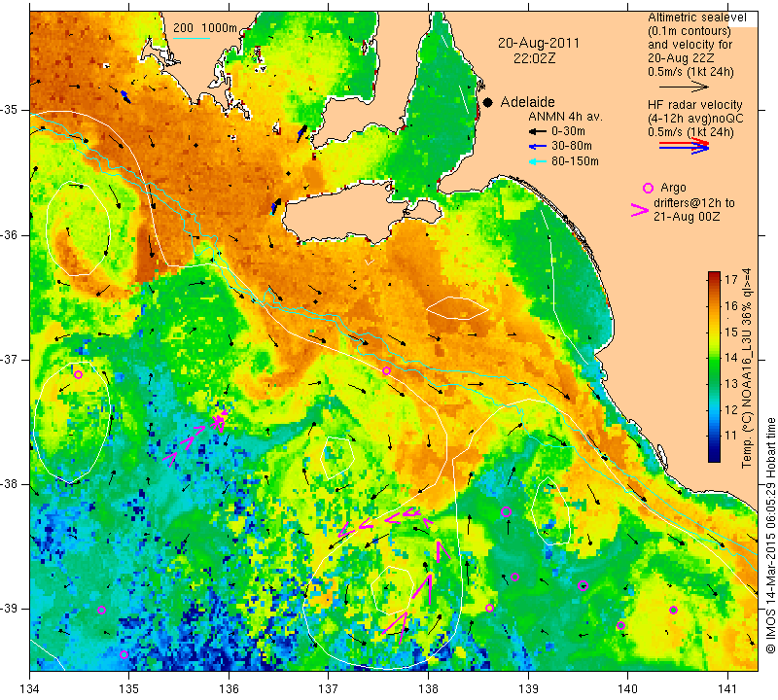Screen dimensions: 778x700
Task: Click the 0-30m depth label
Action: 568,131
